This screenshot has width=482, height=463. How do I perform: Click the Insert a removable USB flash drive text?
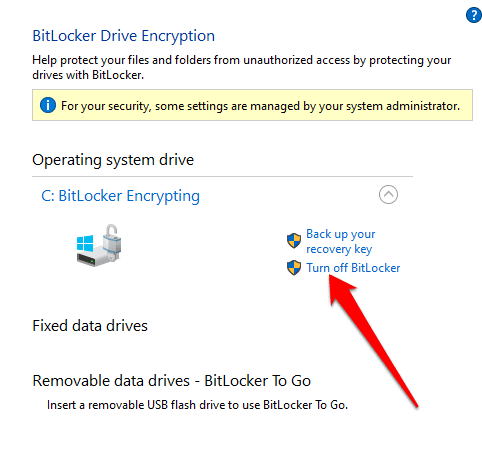coord(197,405)
